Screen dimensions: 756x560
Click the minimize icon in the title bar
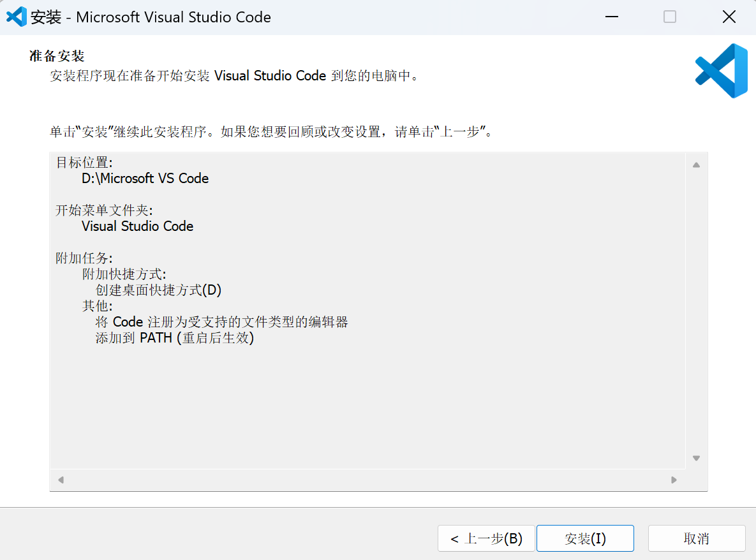[x=611, y=17]
